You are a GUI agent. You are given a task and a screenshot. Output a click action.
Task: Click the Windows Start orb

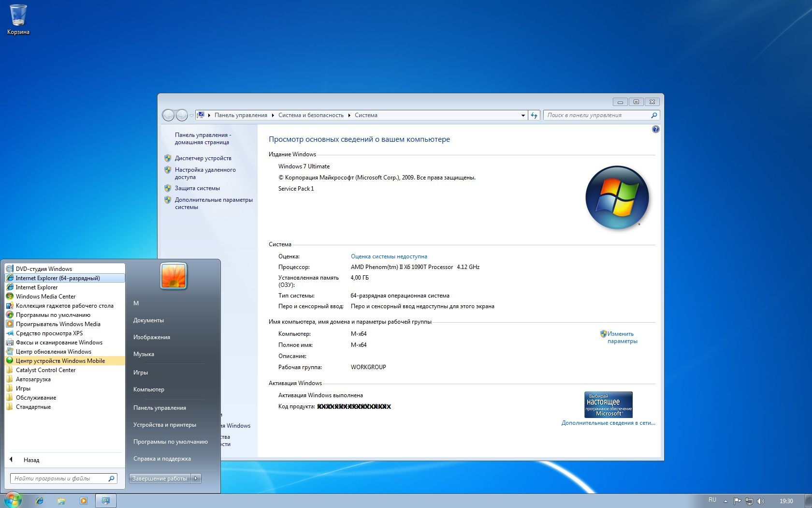click(13, 501)
